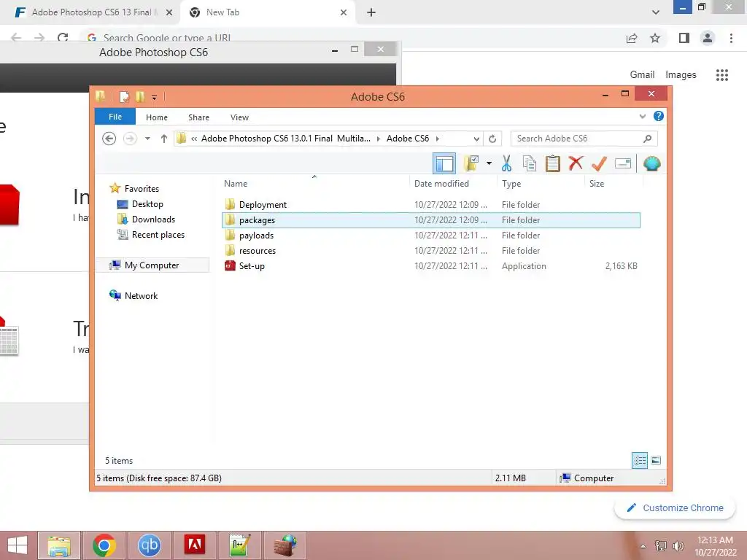The width and height of the screenshot is (747, 560).
Task: Switch to large thumbnails view icon
Action: 656,460
